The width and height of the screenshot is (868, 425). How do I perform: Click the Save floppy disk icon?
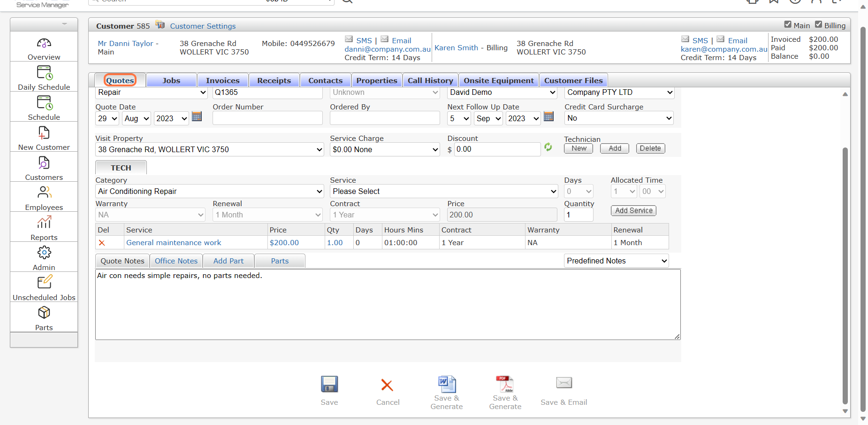[329, 384]
